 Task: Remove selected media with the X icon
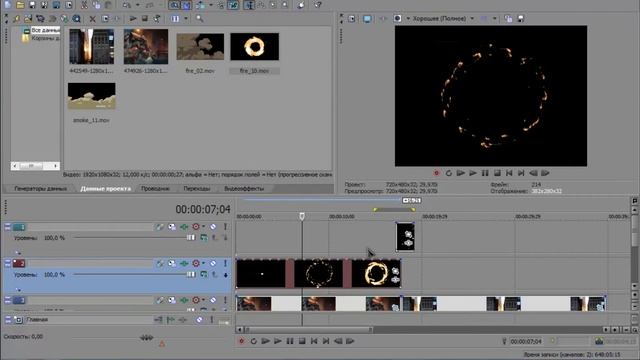[x=92, y=18]
